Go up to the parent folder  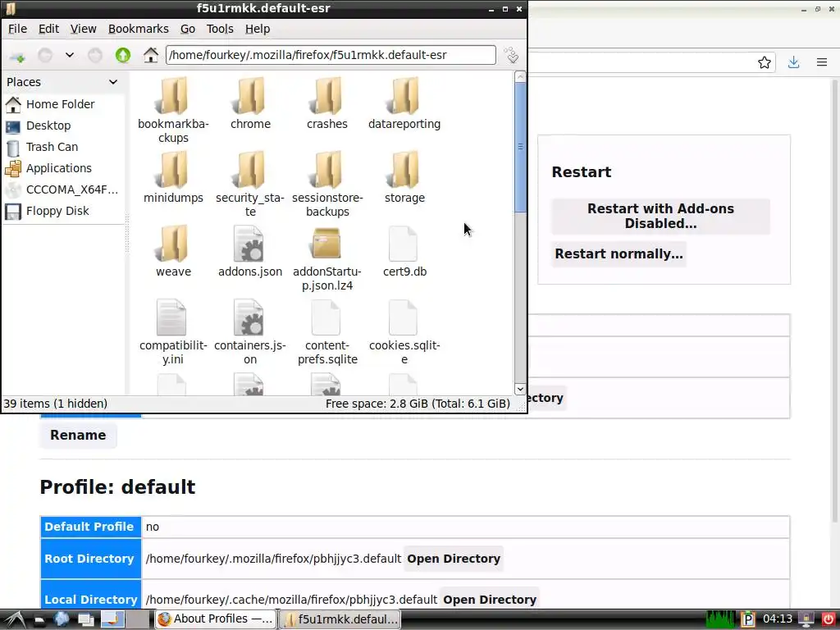point(123,55)
